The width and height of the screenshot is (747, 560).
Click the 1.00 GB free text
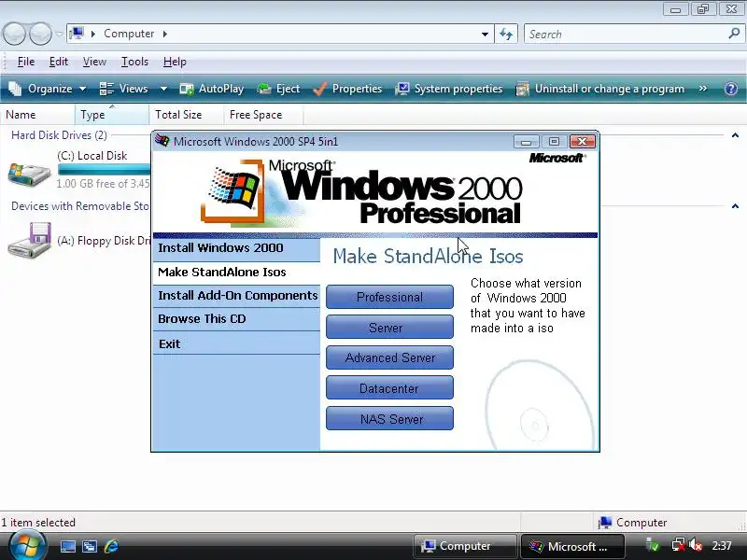[103, 184]
